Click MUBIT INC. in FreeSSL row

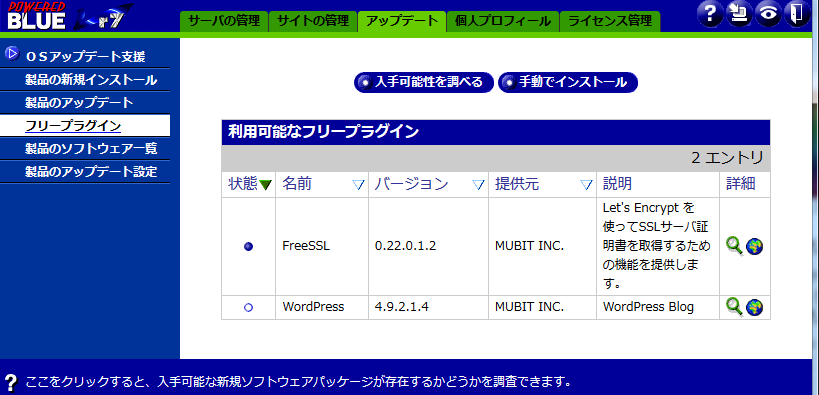[529, 247]
